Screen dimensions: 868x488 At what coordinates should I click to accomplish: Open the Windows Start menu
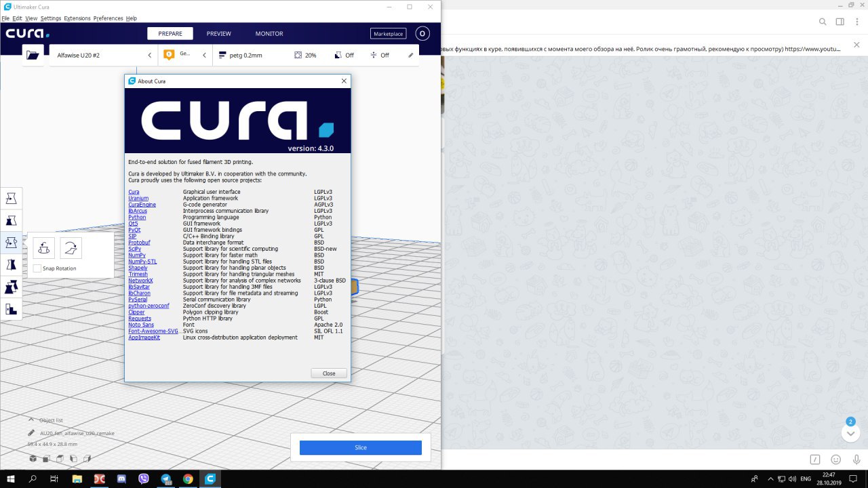[11, 479]
